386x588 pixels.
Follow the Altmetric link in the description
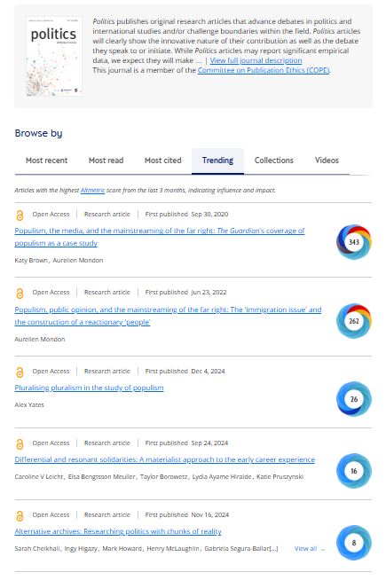92,190
